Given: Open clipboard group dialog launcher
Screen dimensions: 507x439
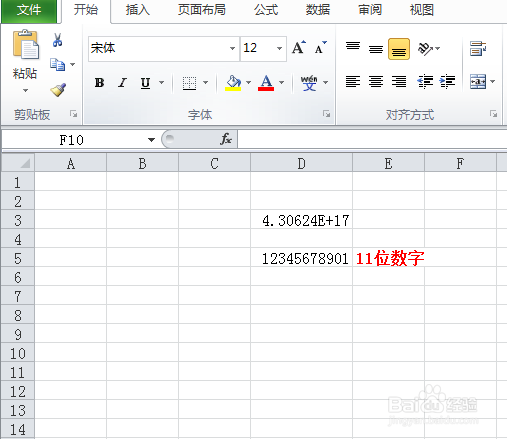Looking at the screenshot, I should [x=74, y=114].
